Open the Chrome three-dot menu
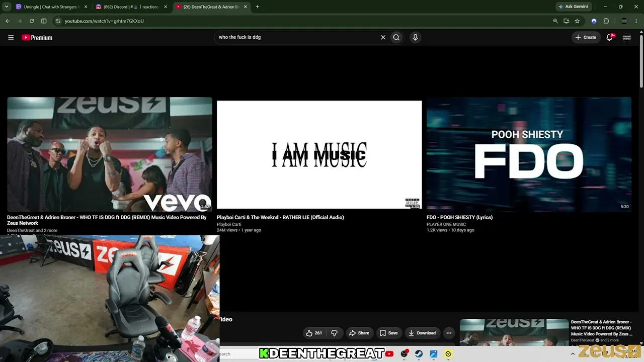Image resolution: width=644 pixels, height=362 pixels. coord(636,21)
